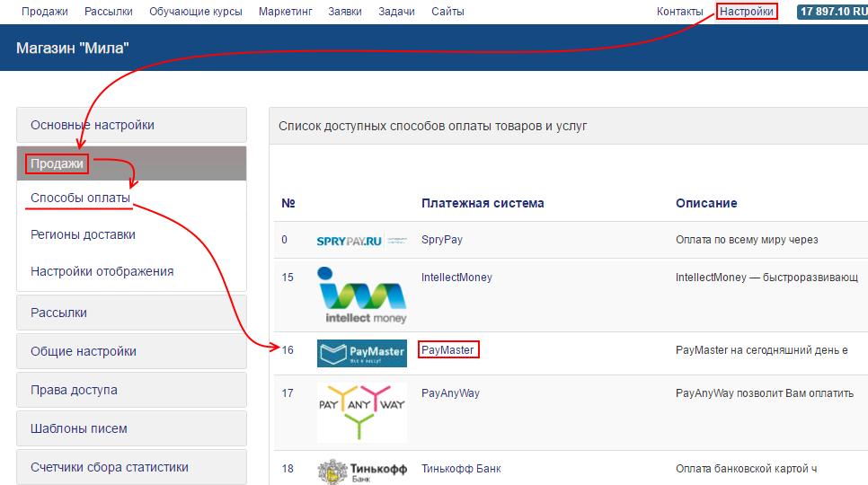Open Настройки отображения sidebar item
Image resolution: width=868 pixels, height=485 pixels.
102,271
